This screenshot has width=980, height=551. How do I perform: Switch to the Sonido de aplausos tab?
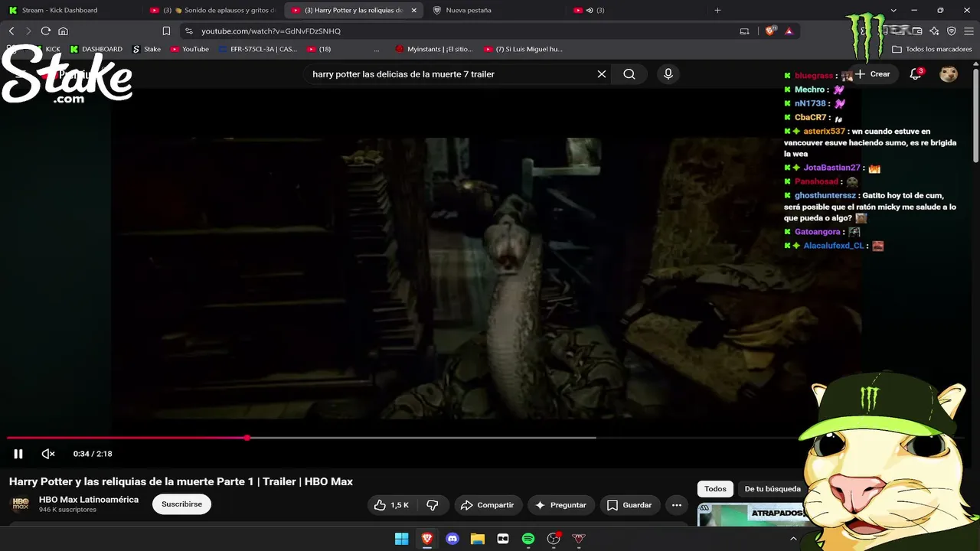[x=213, y=11]
